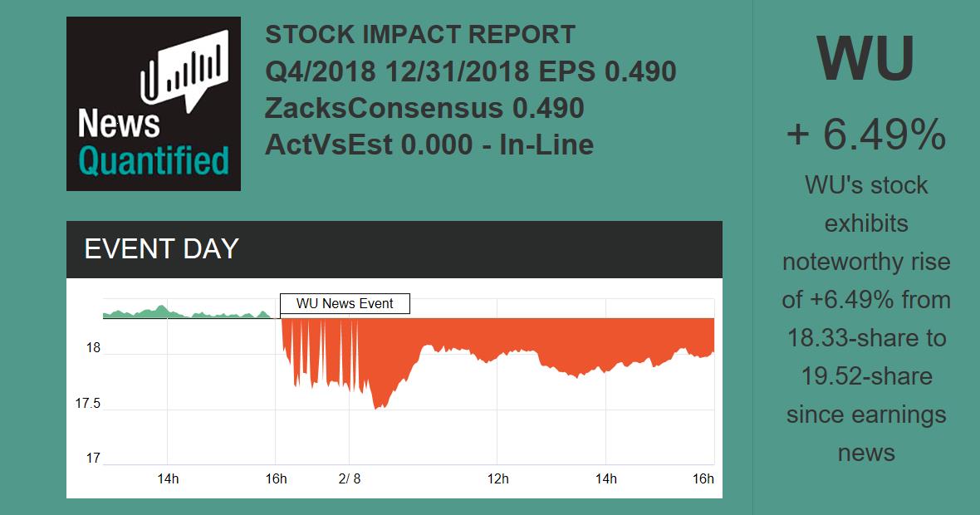Click the + 6.49% change figure
The width and height of the screenshot is (980, 515).
[865, 135]
